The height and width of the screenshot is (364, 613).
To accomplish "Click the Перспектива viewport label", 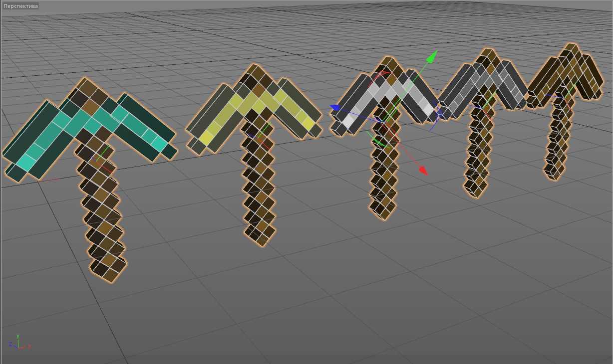I will 20,6.
